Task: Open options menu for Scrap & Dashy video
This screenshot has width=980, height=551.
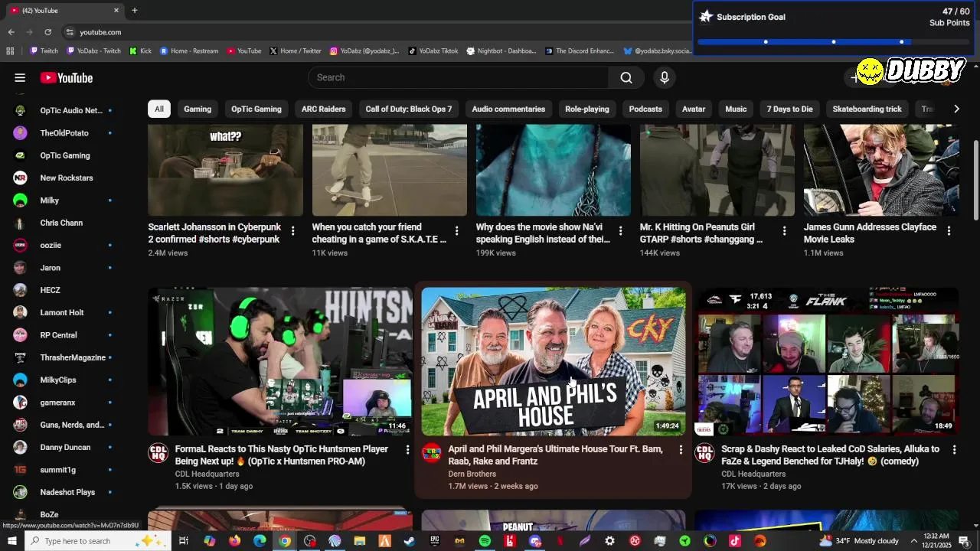Action: point(954,450)
